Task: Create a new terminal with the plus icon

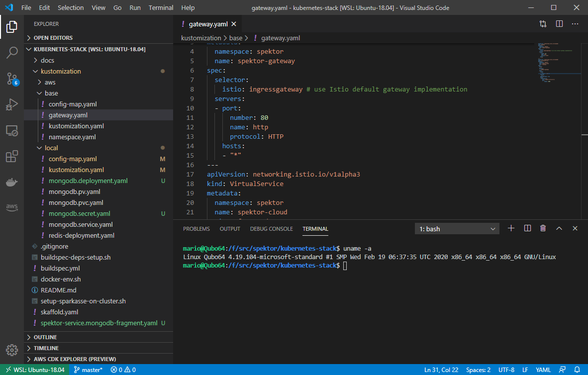Action: [x=511, y=228]
